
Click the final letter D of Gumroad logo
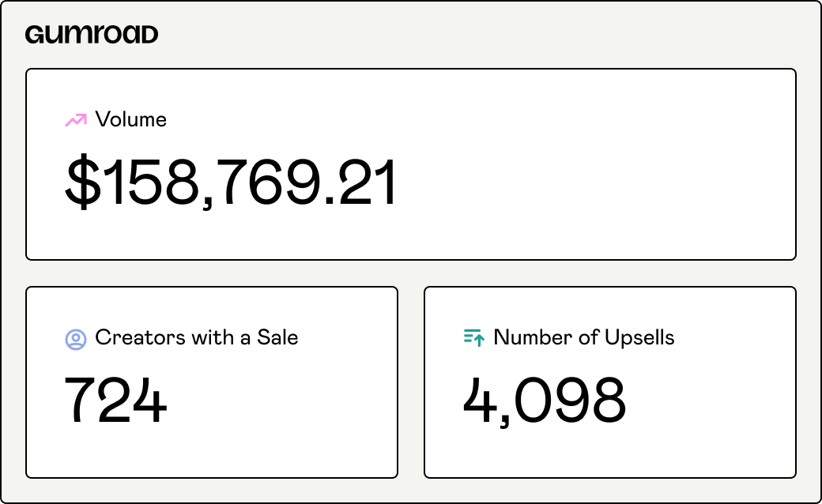click(x=149, y=35)
